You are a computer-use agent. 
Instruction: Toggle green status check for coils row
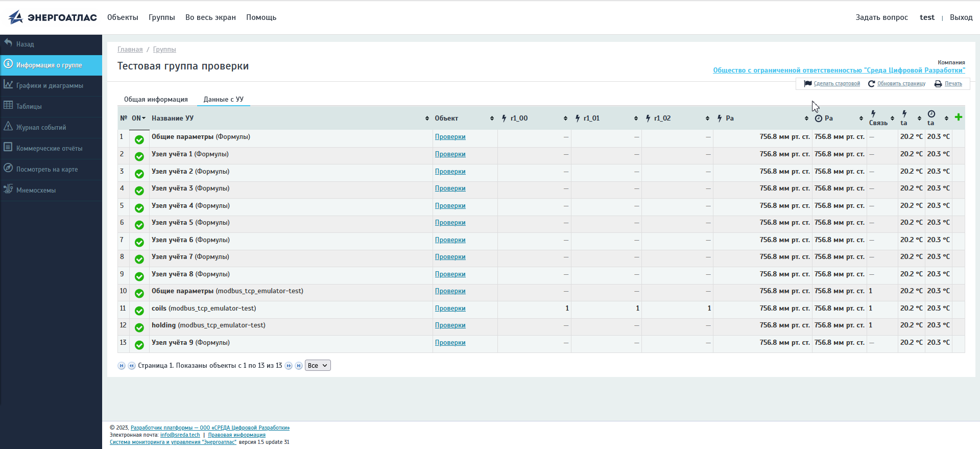(x=139, y=311)
